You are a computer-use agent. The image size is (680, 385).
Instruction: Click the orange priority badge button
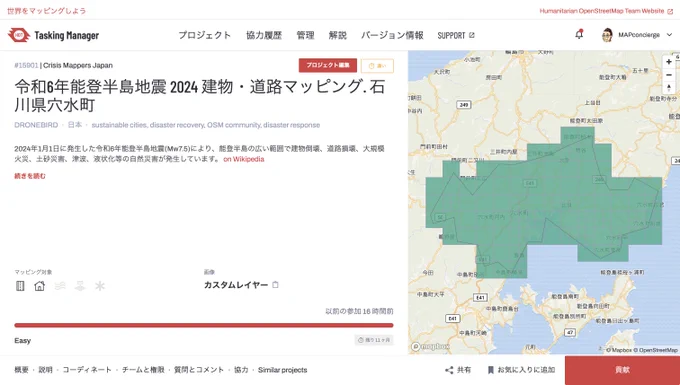(377, 66)
